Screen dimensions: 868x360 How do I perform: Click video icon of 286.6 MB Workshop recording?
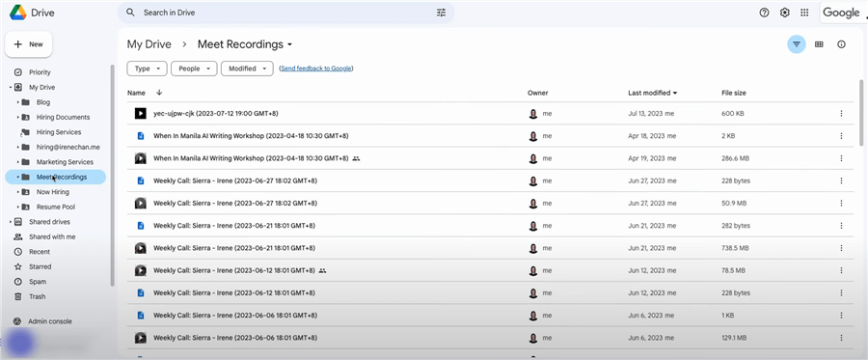pos(141,158)
